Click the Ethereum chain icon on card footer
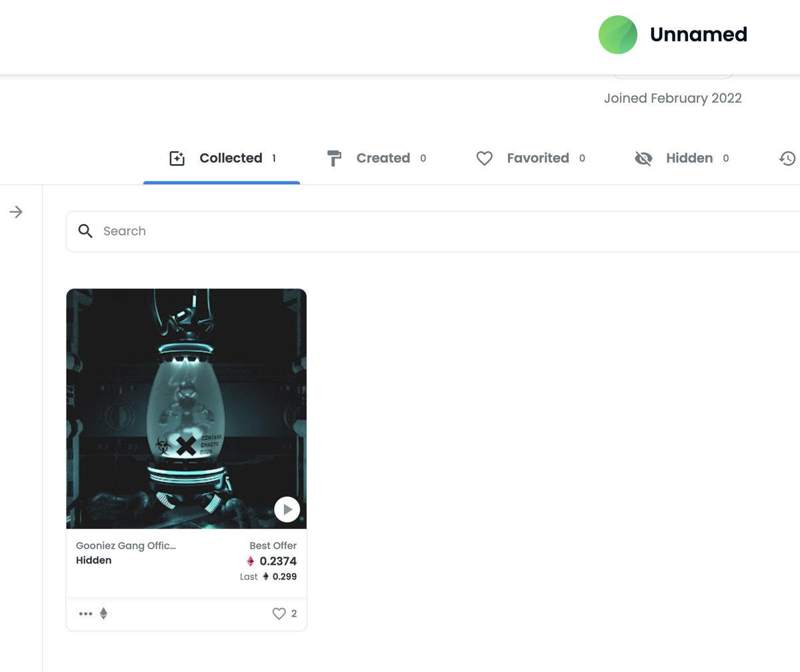This screenshot has height=672, width=800. [103, 614]
